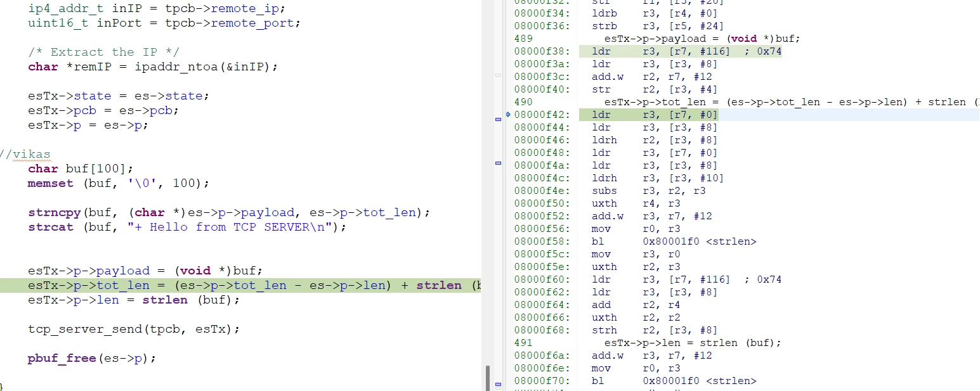Viewport: 980px width, 391px height.
Task: Click disassembly source line 490
Action: click(x=747, y=102)
